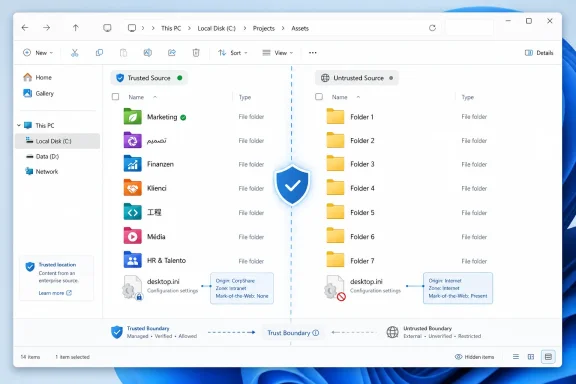Click the tab overview icon beside Up
The image size is (576, 384).
pos(107,28)
